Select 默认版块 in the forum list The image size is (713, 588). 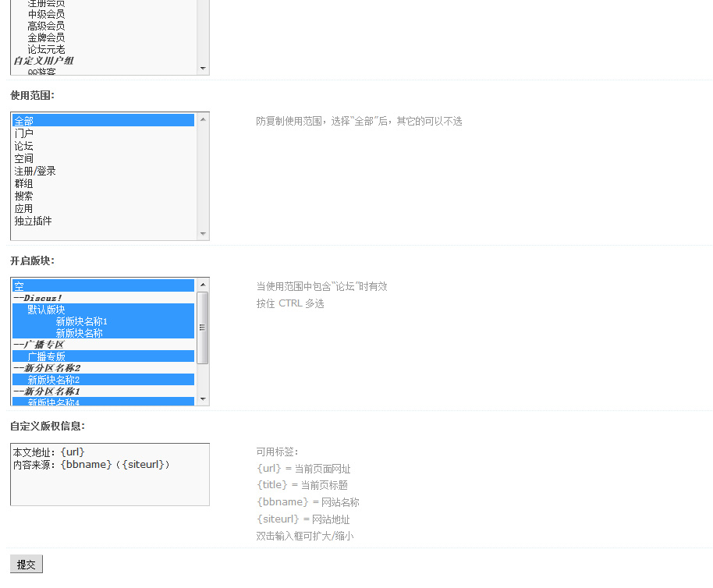[x=103, y=310]
